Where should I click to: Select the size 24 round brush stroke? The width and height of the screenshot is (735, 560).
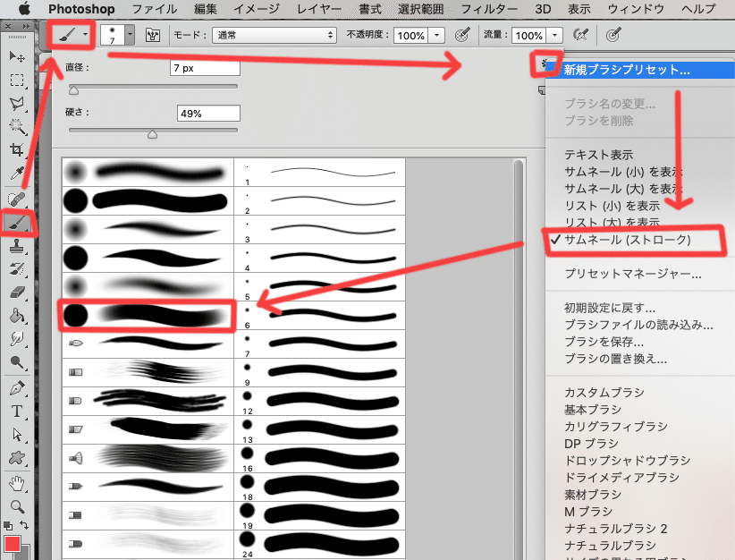[x=320, y=544]
